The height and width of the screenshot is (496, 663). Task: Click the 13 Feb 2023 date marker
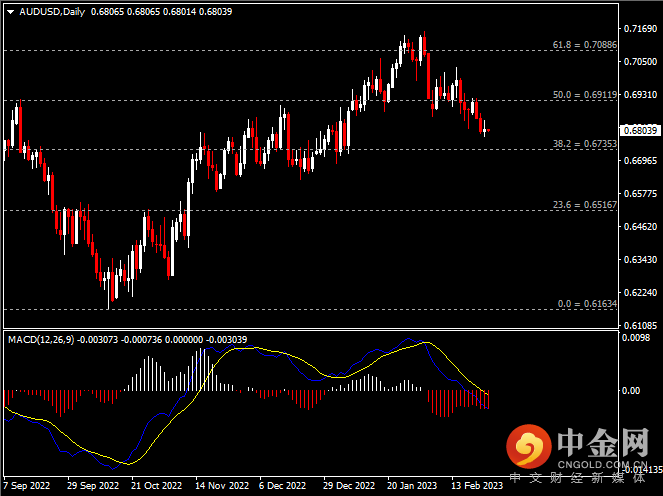click(477, 485)
